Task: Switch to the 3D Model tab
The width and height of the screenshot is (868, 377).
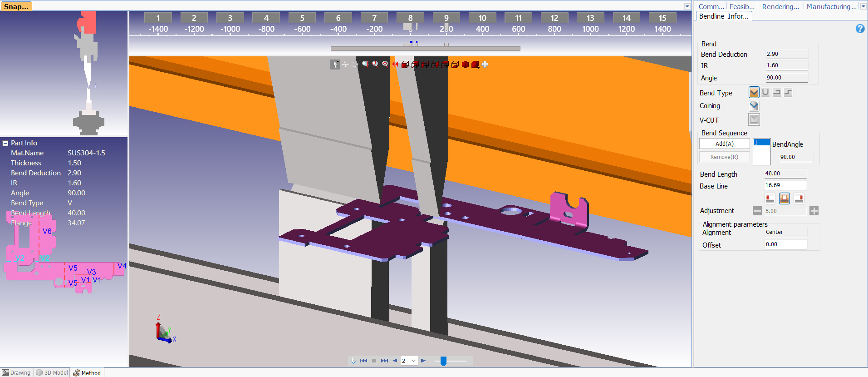Action: (52, 373)
